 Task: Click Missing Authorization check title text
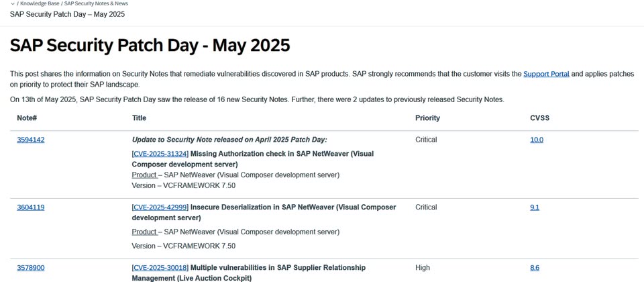(x=253, y=159)
